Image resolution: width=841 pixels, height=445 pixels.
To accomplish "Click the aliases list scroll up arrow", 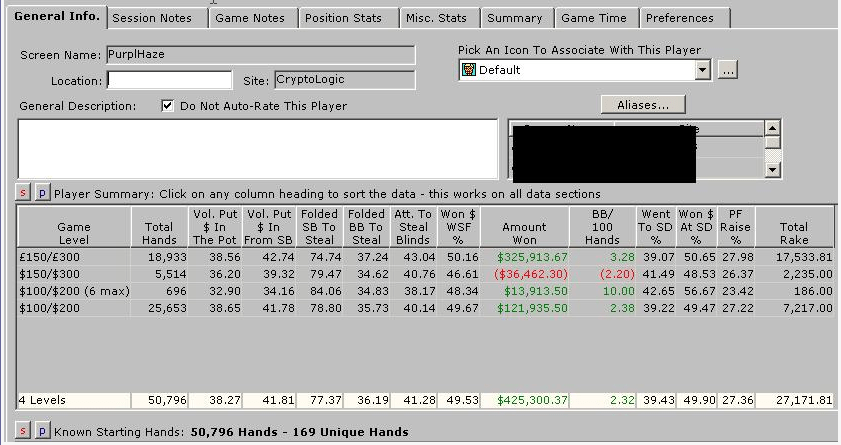I will tap(772, 128).
